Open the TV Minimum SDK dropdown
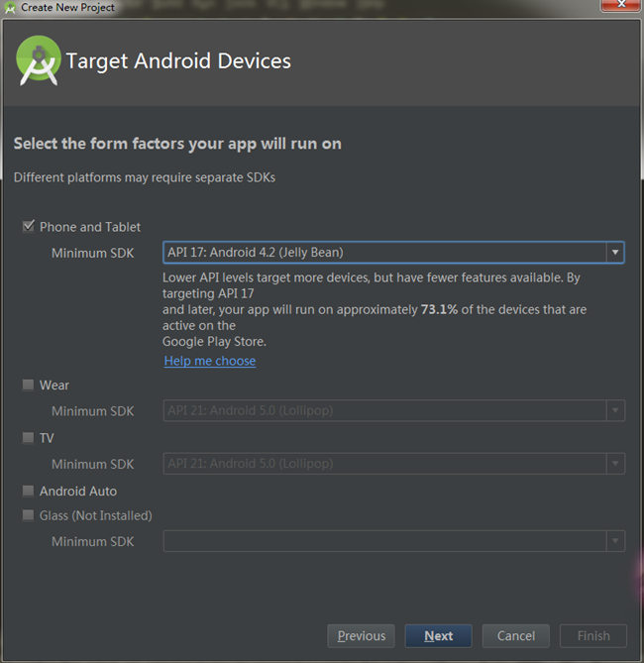The width and height of the screenshot is (644, 663). 393,464
